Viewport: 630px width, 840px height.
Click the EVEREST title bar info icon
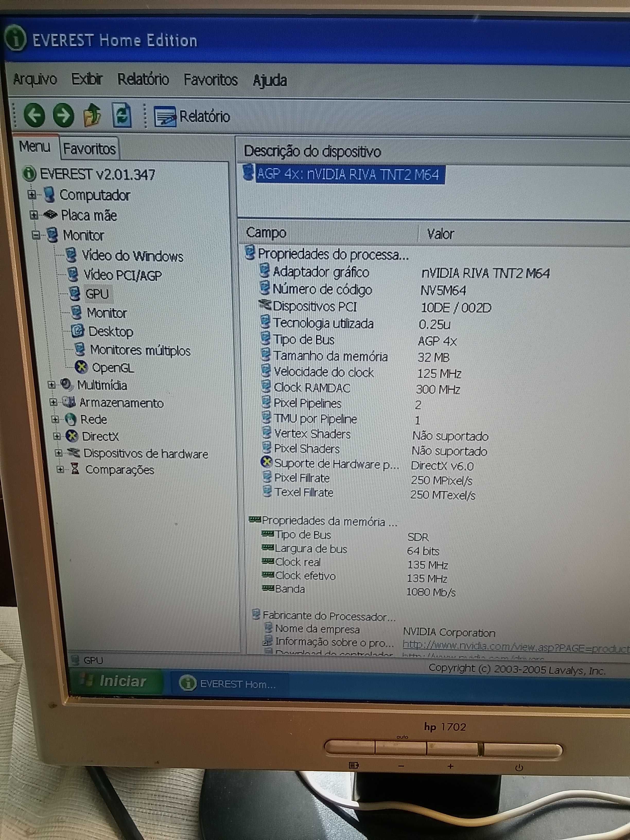pyautogui.click(x=15, y=38)
